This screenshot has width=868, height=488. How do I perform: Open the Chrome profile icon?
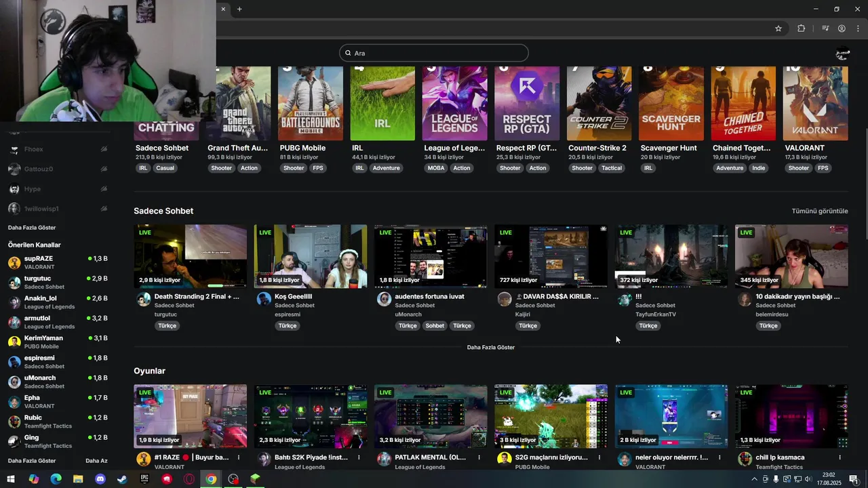click(x=842, y=28)
